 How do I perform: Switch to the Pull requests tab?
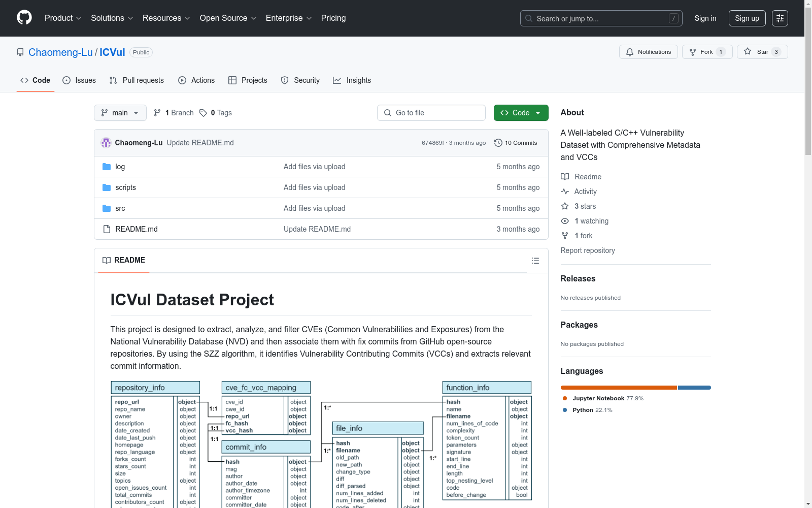[137, 80]
